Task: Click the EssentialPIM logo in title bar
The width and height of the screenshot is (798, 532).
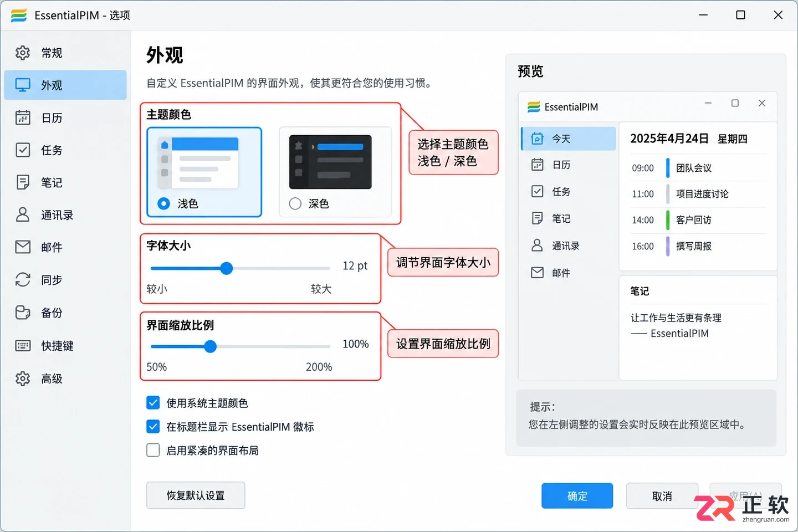Action: 19,16
